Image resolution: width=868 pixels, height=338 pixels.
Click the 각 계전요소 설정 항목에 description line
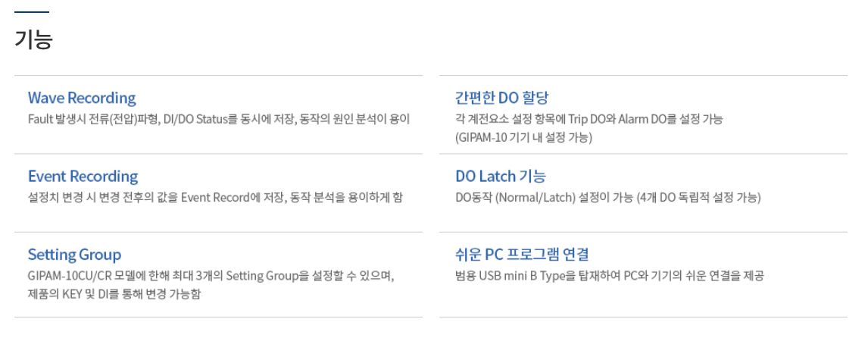tap(589, 119)
